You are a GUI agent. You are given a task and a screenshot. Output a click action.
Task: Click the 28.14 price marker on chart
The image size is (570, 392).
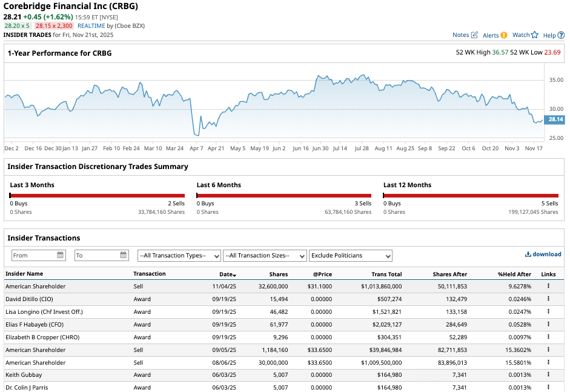click(x=555, y=119)
